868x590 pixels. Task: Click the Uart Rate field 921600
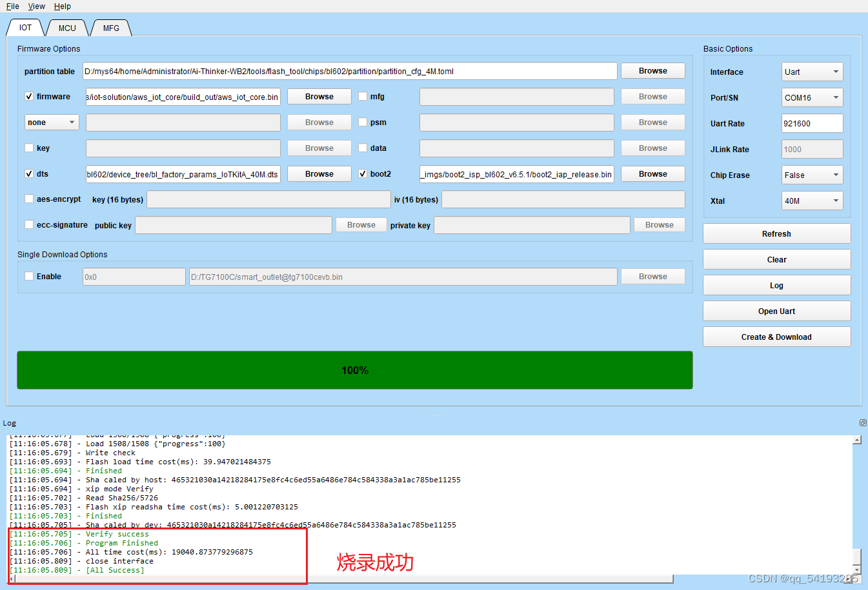[x=812, y=123]
